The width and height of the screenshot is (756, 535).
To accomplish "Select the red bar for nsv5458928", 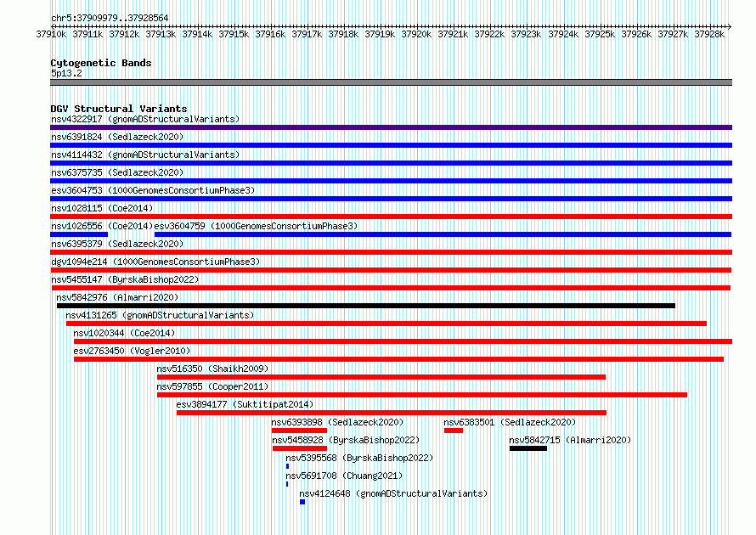I will tap(300, 448).
